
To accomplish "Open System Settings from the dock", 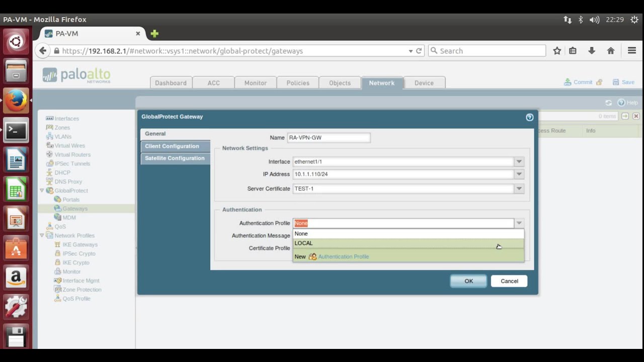I will 16,307.
